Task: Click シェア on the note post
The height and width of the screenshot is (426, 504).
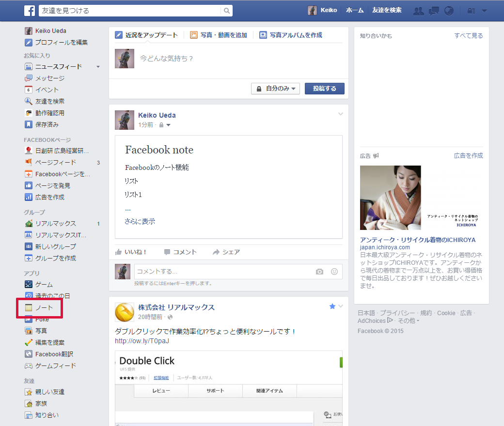Action: (x=226, y=252)
